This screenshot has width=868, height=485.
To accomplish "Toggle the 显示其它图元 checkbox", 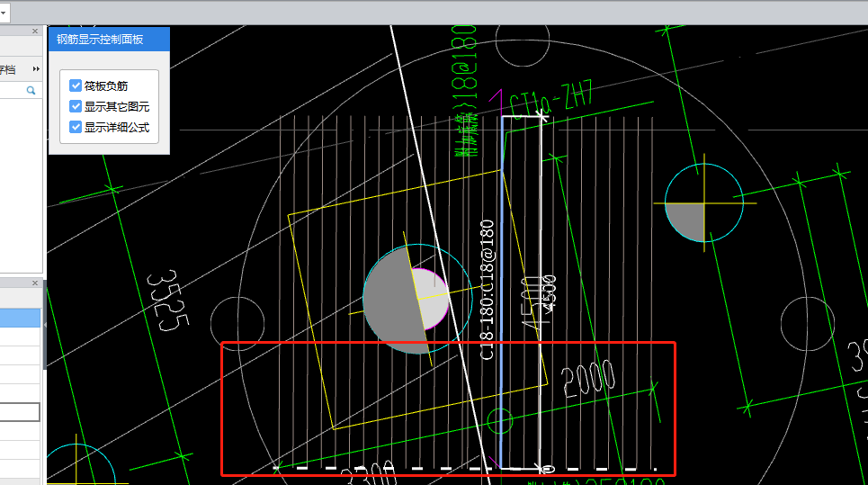I will (x=76, y=106).
